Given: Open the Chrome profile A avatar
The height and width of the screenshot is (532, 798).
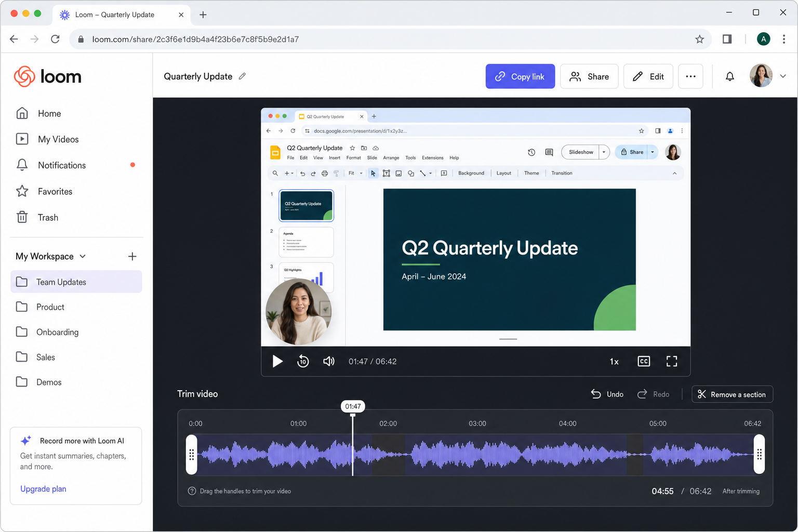Looking at the screenshot, I should pos(763,39).
